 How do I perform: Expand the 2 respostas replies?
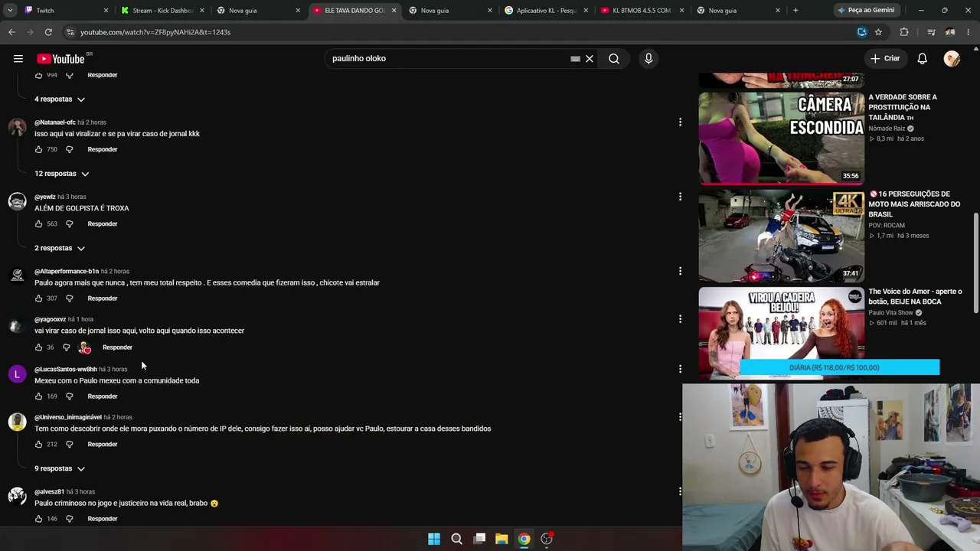[x=60, y=248]
